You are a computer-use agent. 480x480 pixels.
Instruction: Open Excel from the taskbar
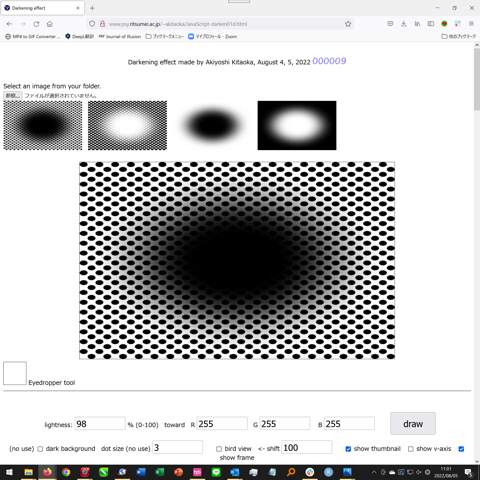coord(160,472)
